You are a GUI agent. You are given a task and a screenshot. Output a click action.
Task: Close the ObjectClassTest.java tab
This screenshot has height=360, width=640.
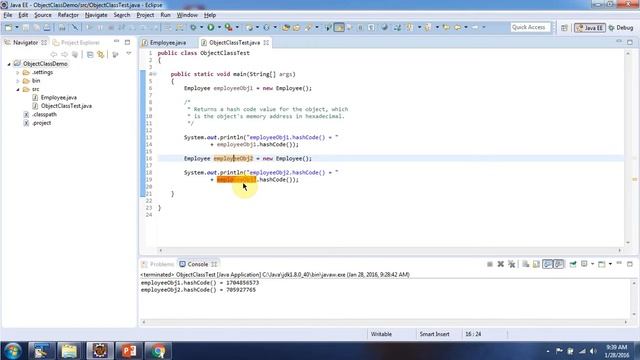[x=266, y=42]
